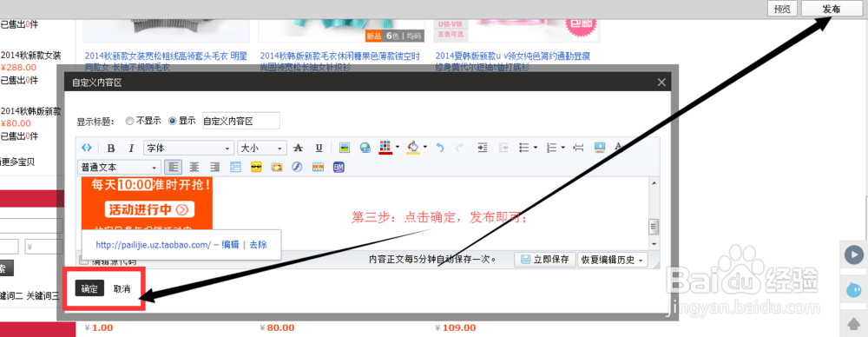
Task: Choose background fill color bucket icon
Action: click(413, 148)
